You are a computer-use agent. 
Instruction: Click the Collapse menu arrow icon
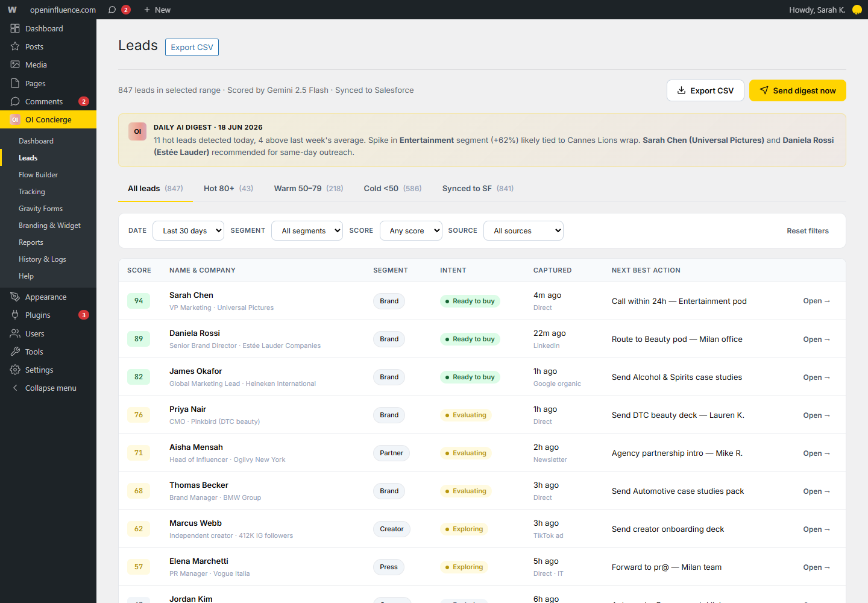tap(15, 388)
